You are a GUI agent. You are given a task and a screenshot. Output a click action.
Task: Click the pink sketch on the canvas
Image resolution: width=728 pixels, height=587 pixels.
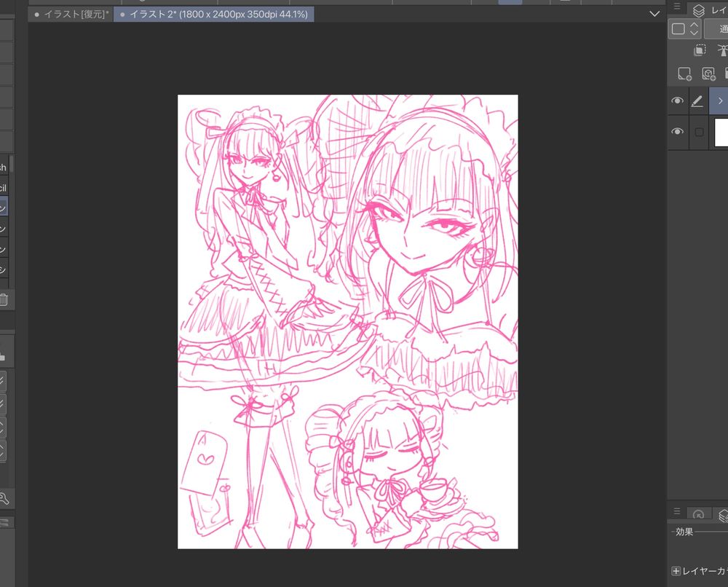(348, 321)
